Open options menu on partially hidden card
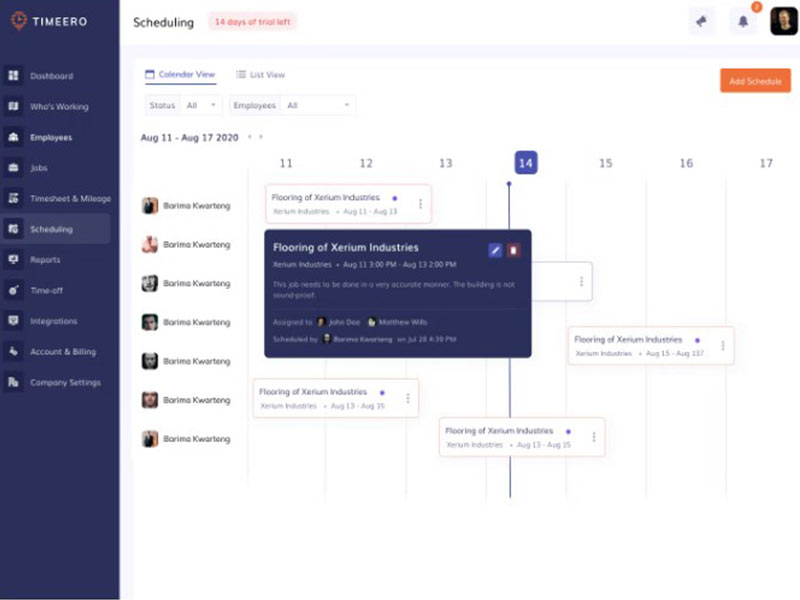800x600 pixels. (581, 281)
